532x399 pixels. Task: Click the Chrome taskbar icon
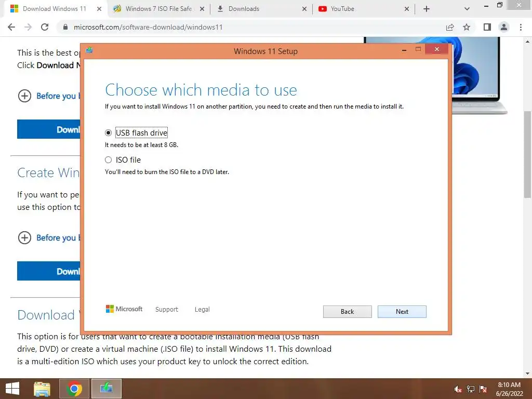point(74,389)
